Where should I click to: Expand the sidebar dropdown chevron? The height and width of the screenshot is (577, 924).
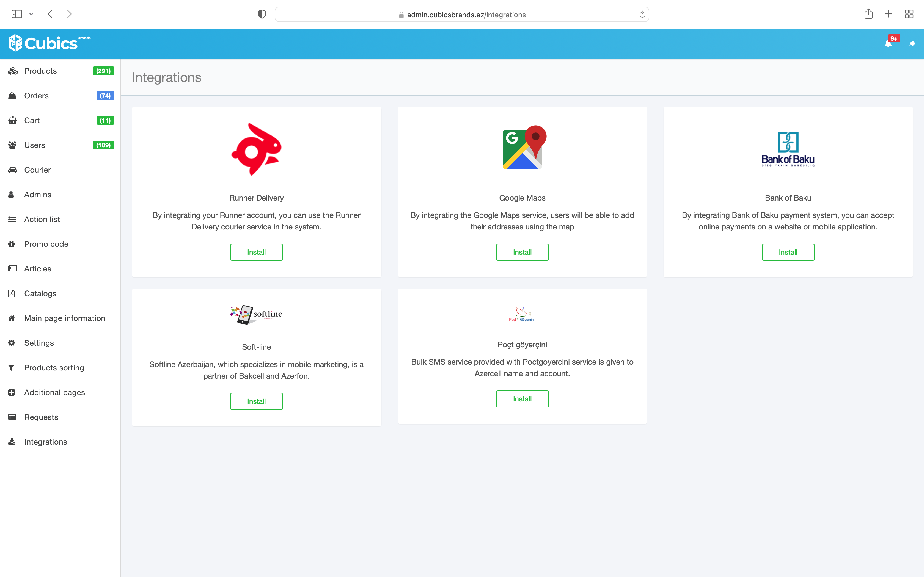coord(31,15)
